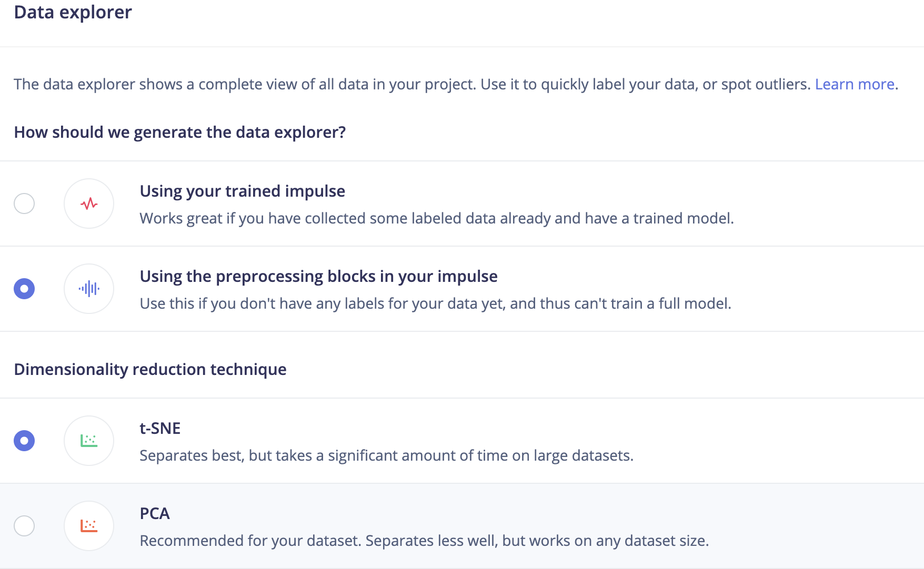The width and height of the screenshot is (924, 569).
Task: Click the "Dimensionality reduction technique" heading
Action: click(x=150, y=369)
